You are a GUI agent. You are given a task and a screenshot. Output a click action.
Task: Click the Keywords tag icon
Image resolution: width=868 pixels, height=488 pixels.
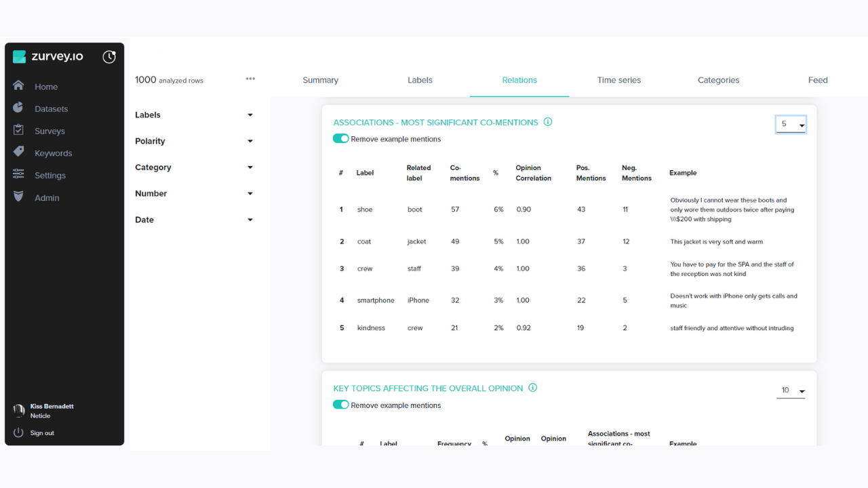coord(18,152)
